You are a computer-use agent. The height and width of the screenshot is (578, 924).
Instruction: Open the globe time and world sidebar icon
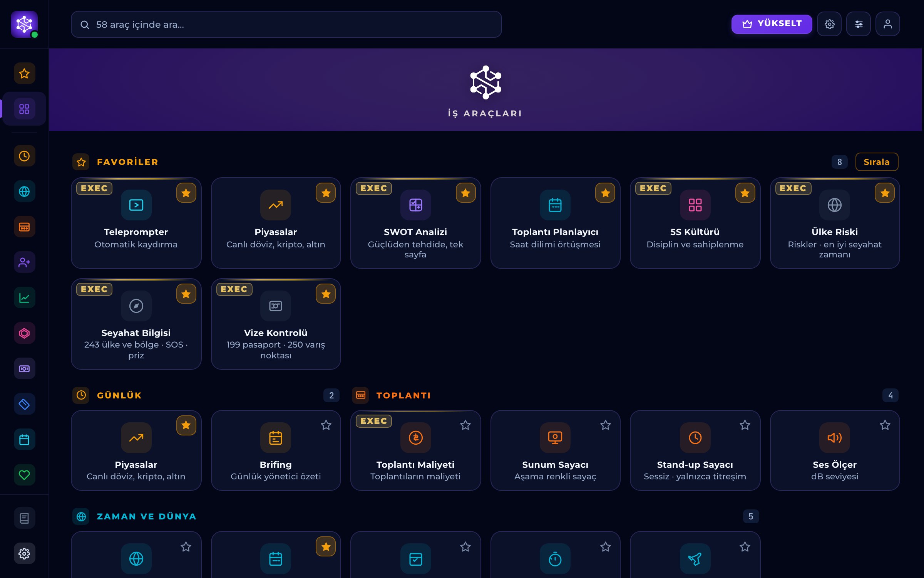[24, 192]
